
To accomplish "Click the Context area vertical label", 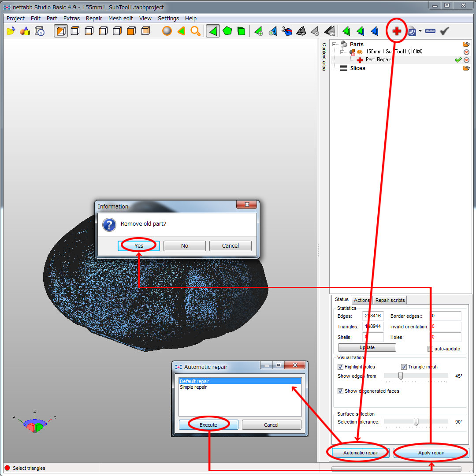I will pyautogui.click(x=324, y=57).
